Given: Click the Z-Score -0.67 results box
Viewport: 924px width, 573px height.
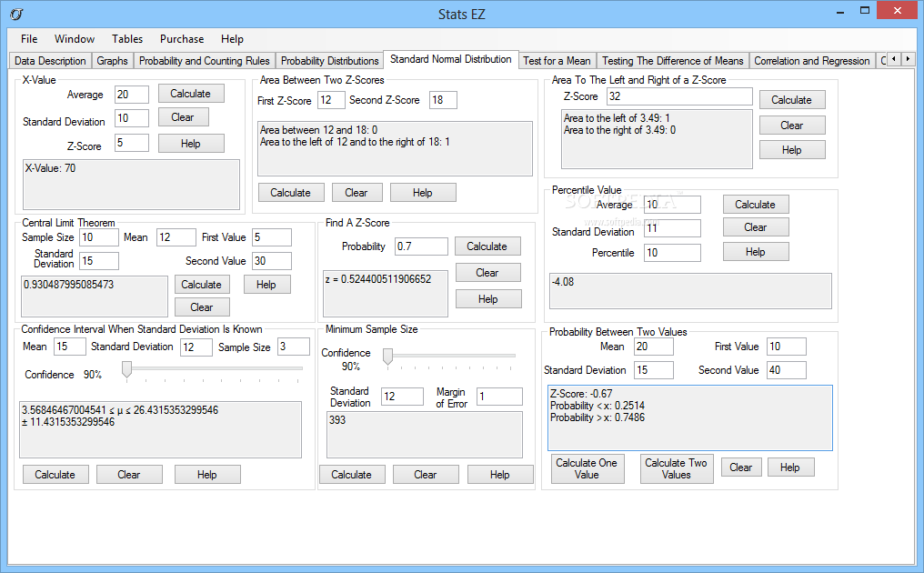Looking at the screenshot, I should click(690, 418).
